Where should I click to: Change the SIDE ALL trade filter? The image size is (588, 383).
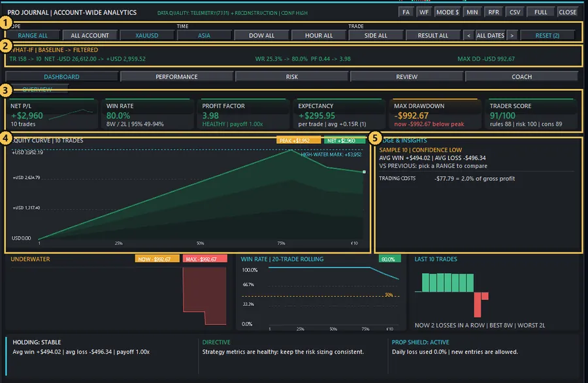coord(376,35)
